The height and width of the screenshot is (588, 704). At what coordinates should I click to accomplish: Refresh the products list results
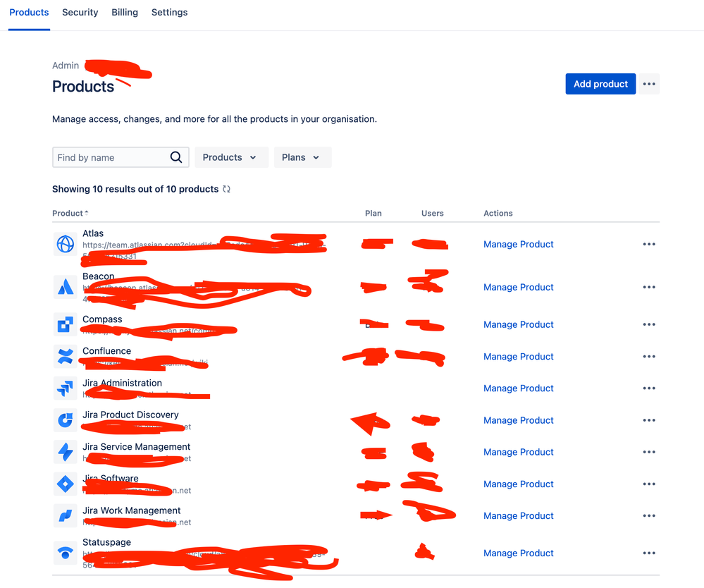226,189
